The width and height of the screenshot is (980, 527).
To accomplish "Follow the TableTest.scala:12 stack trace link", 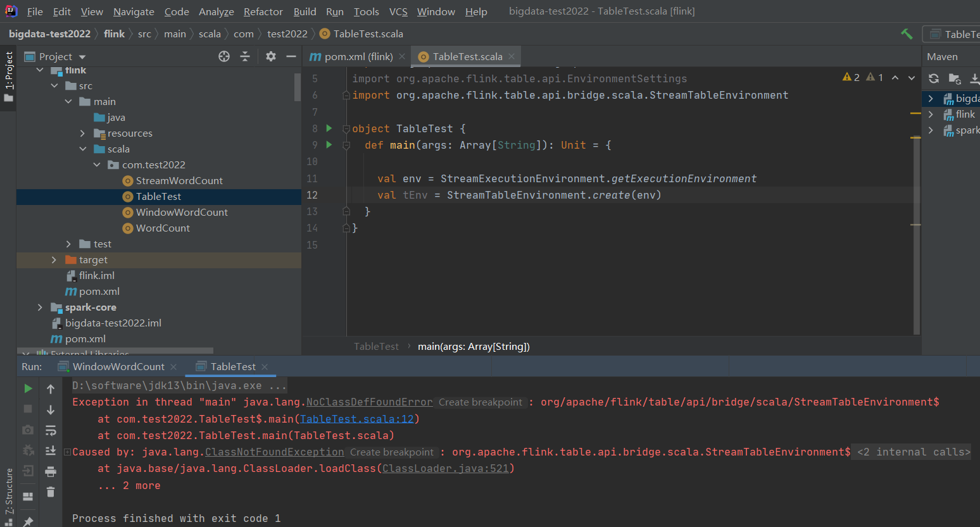I will [356, 419].
